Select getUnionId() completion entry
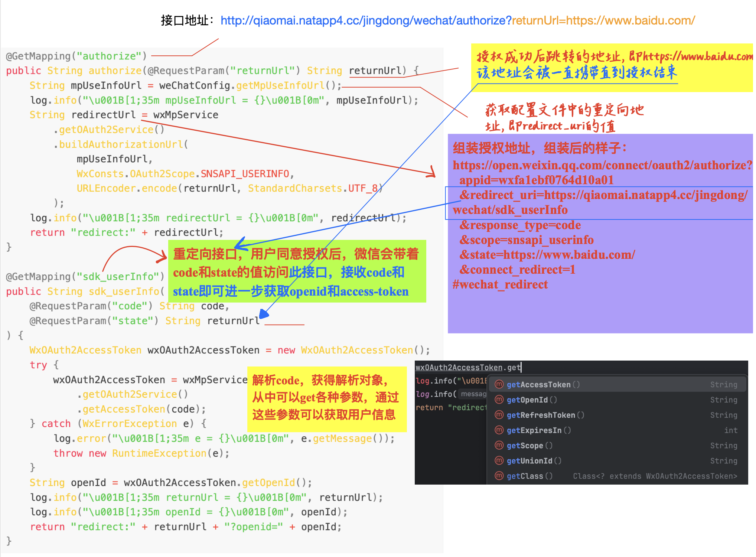This screenshot has height=557, width=756. [617, 460]
